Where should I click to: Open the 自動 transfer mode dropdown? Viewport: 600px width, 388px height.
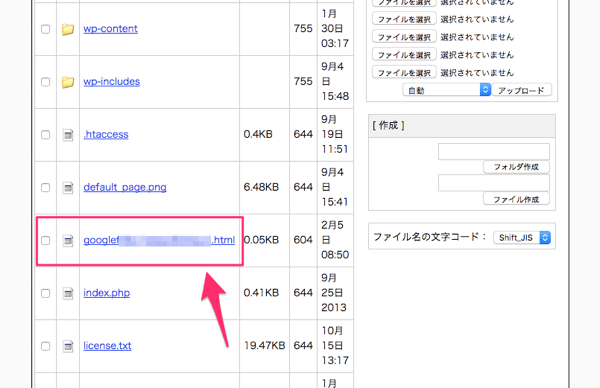[447, 90]
